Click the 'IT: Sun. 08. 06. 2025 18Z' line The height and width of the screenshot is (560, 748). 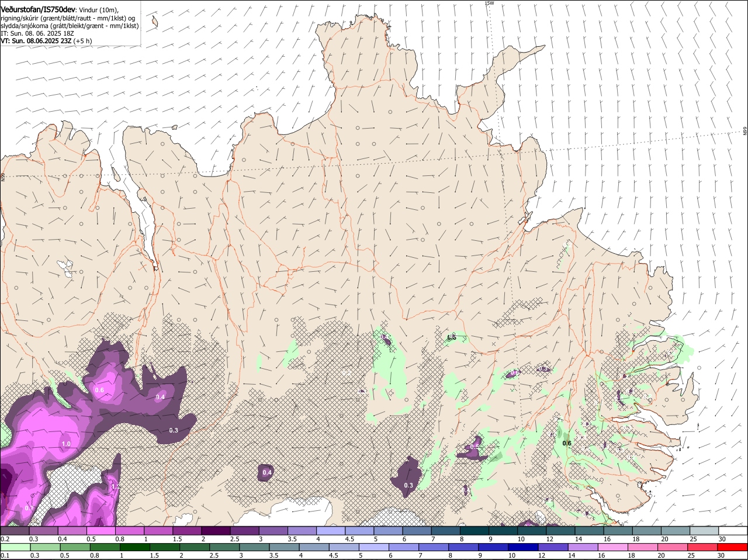tap(37, 33)
